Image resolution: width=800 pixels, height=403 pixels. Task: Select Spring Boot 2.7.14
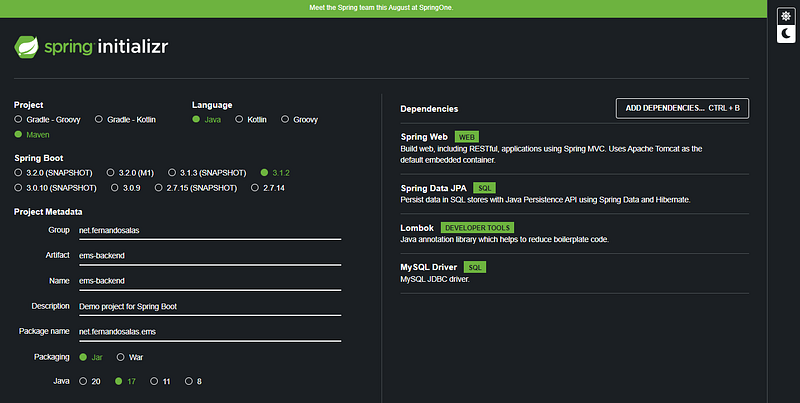[x=268, y=188]
